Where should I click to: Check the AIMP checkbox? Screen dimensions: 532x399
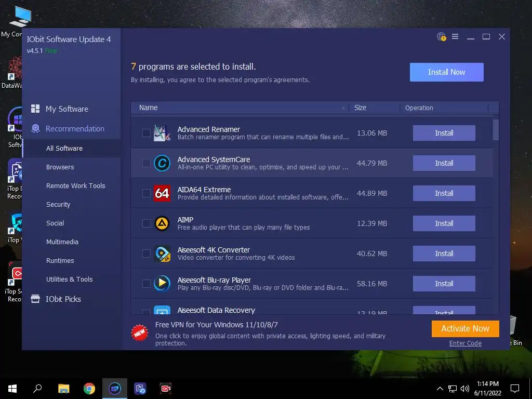146,223
